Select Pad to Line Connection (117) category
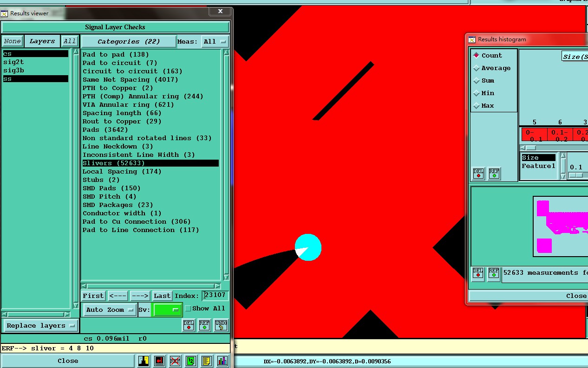 150,230
